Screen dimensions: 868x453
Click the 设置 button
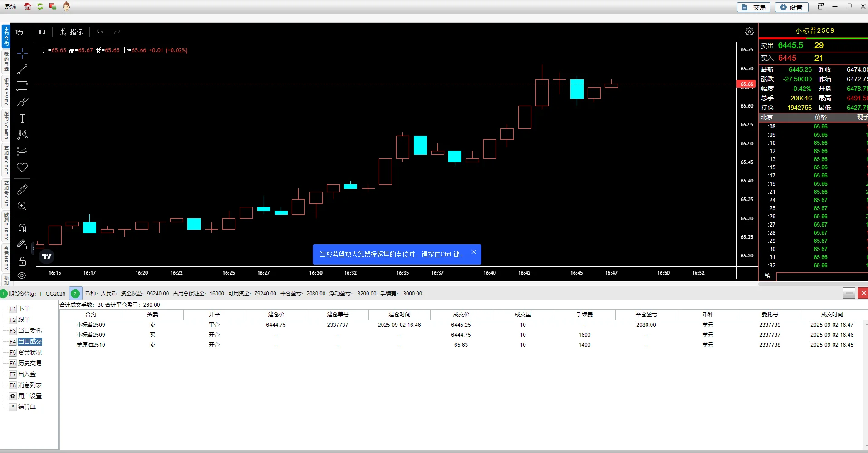click(791, 7)
